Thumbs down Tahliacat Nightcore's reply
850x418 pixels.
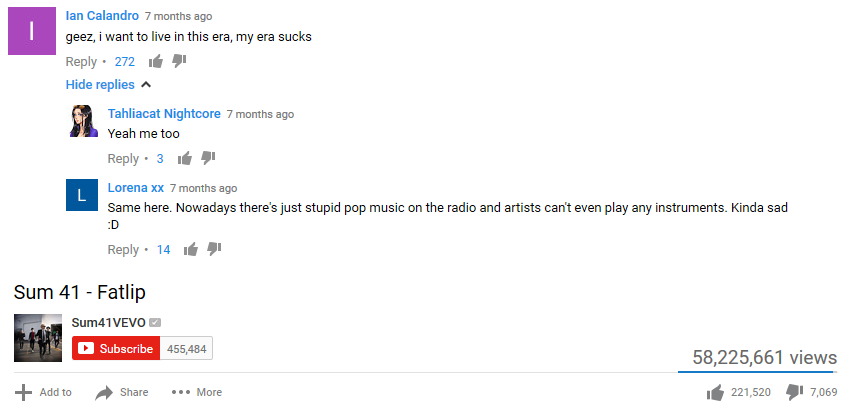coord(208,158)
